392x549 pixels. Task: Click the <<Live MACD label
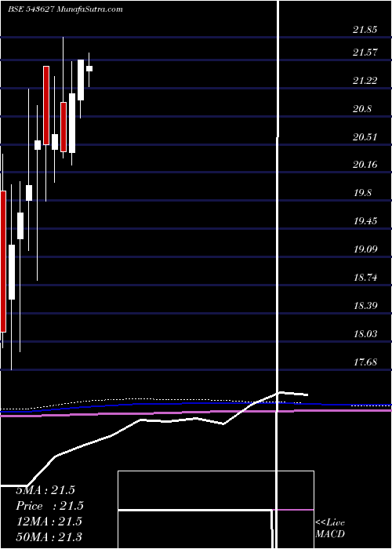(x=330, y=529)
